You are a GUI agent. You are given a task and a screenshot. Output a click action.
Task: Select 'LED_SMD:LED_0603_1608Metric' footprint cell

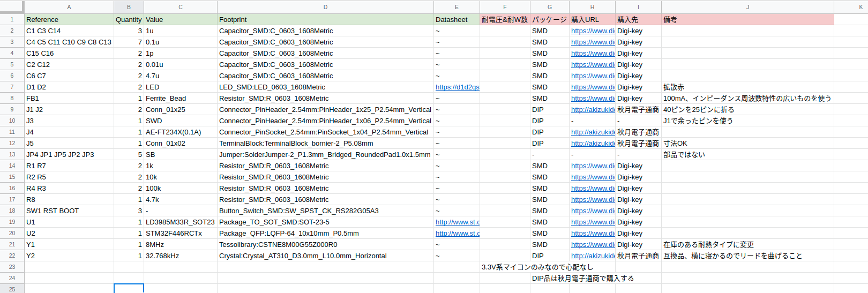coord(325,87)
